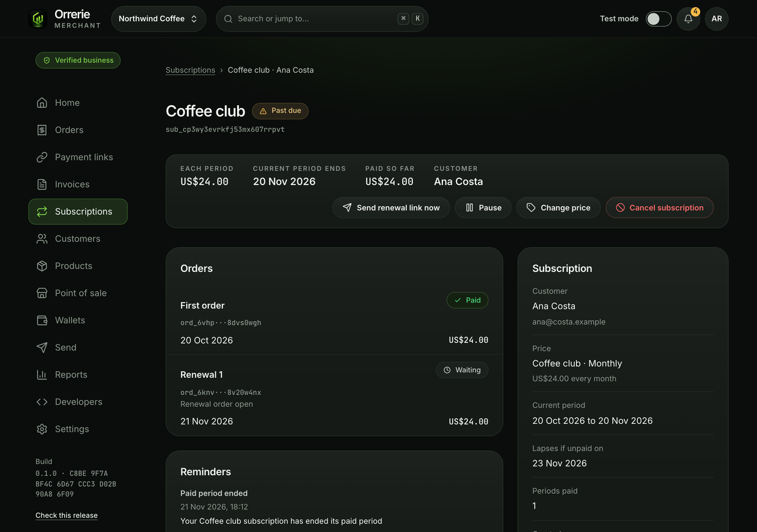The width and height of the screenshot is (757, 532).
Task: Click Ana Costa in the Subscription panel
Action: coord(554,306)
